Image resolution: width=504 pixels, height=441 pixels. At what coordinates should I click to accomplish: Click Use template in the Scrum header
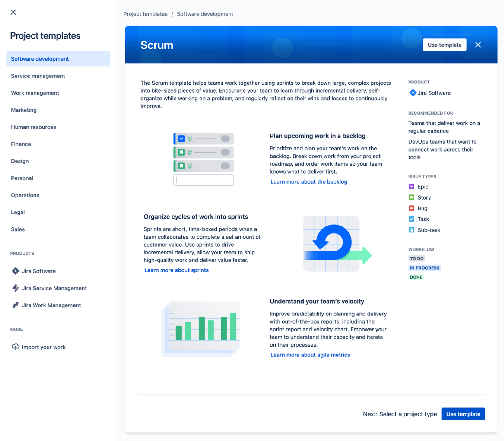(x=444, y=45)
